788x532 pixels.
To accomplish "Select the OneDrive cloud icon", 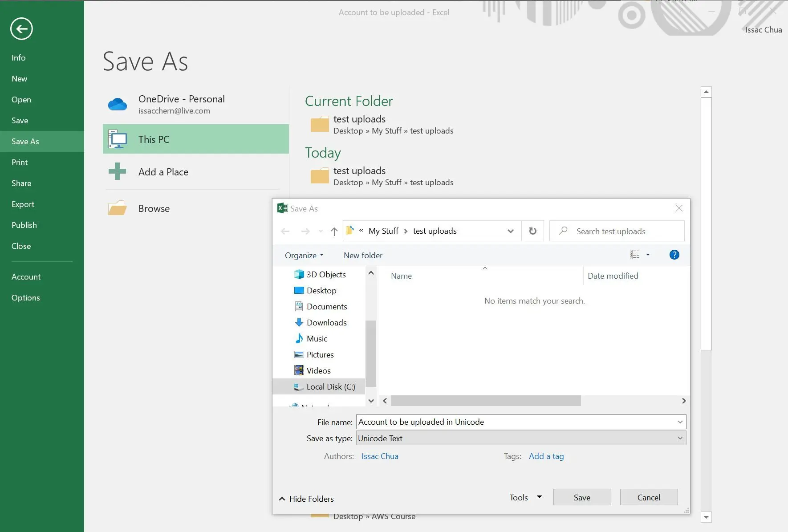I will (118, 105).
